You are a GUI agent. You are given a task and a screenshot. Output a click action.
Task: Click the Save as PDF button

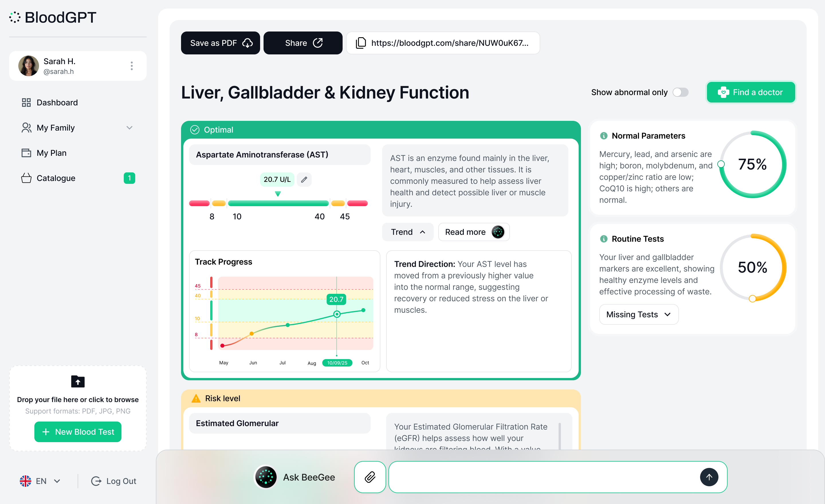[x=220, y=43]
